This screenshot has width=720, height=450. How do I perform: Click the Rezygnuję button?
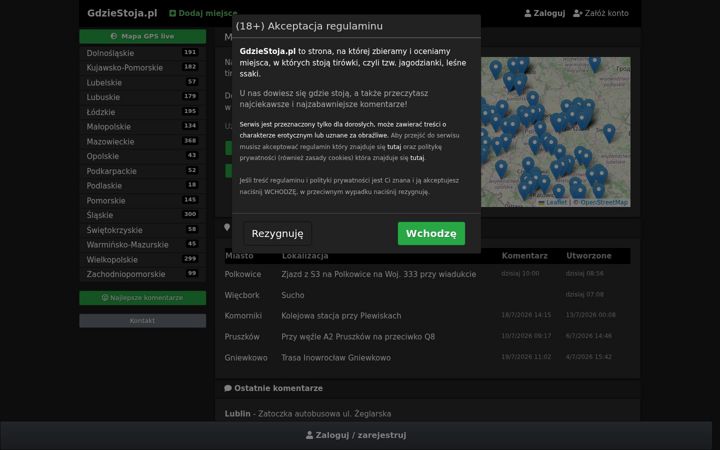[x=277, y=233]
